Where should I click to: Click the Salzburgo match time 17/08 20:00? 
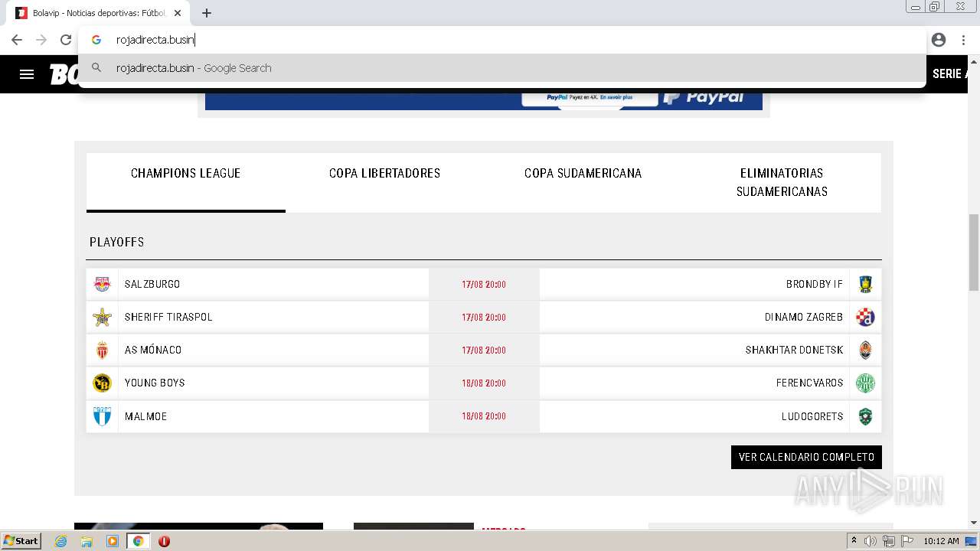pyautogui.click(x=484, y=285)
